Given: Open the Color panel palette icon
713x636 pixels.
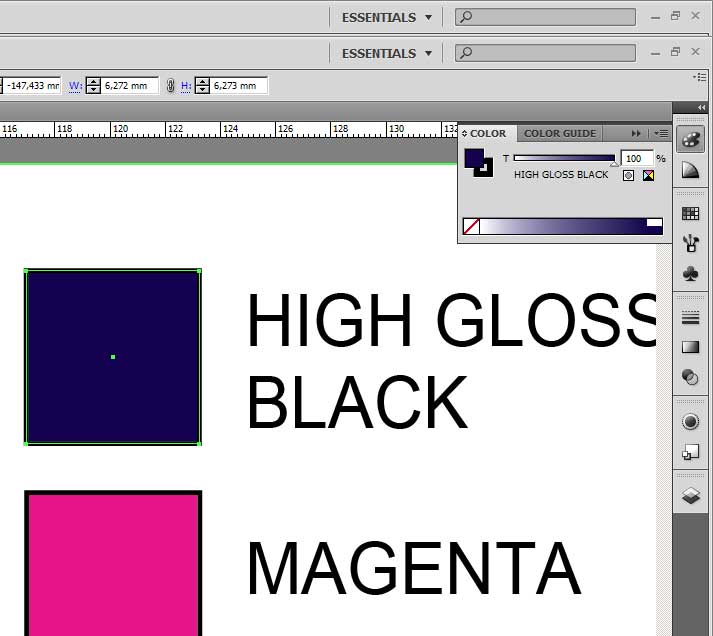Looking at the screenshot, I should 690,140.
